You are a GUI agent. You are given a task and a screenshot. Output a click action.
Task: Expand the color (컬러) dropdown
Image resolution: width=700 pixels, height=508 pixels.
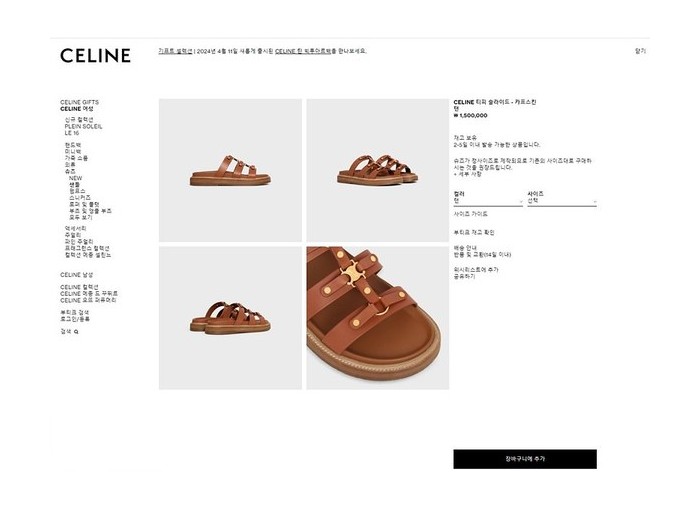(x=488, y=198)
